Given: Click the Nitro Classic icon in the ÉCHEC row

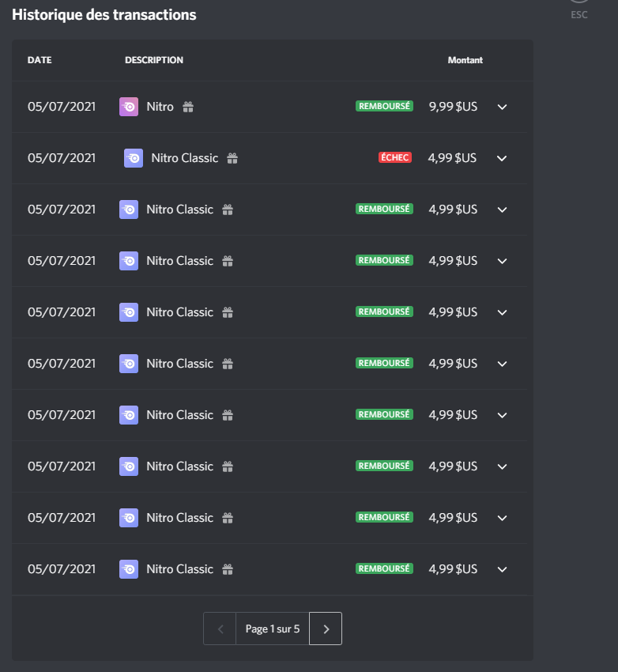Looking at the screenshot, I should [134, 158].
